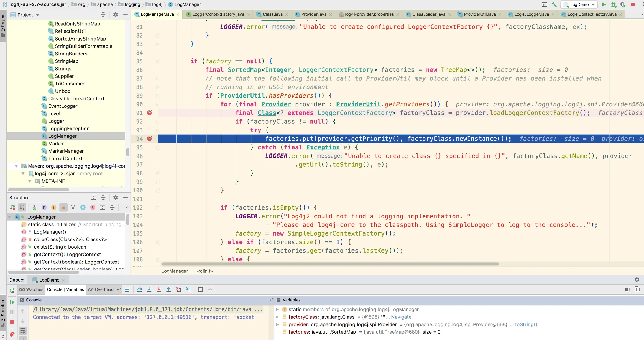Toggle soft-wrap in the console

pyautogui.click(x=23, y=331)
